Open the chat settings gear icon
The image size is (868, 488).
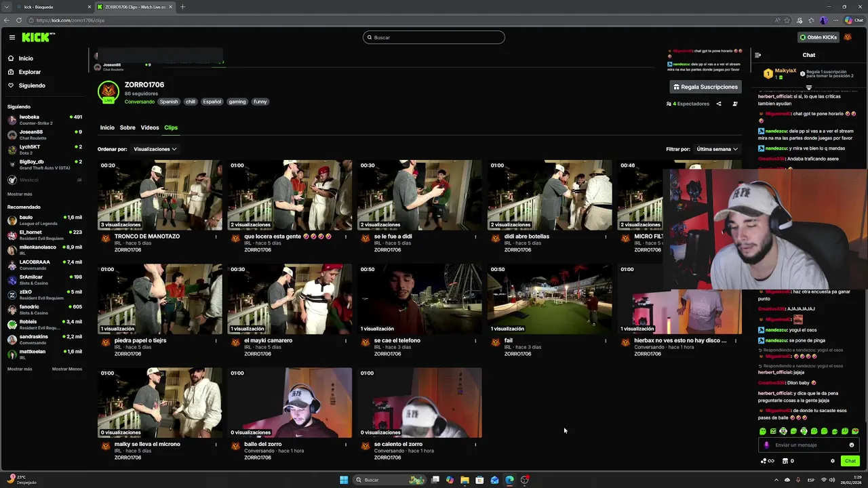[x=833, y=461]
